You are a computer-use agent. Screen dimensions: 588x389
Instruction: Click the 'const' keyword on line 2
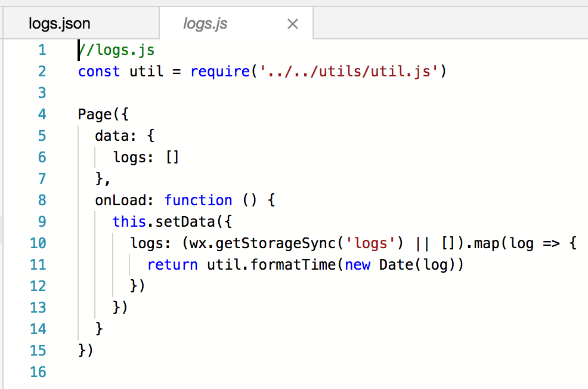pos(99,71)
